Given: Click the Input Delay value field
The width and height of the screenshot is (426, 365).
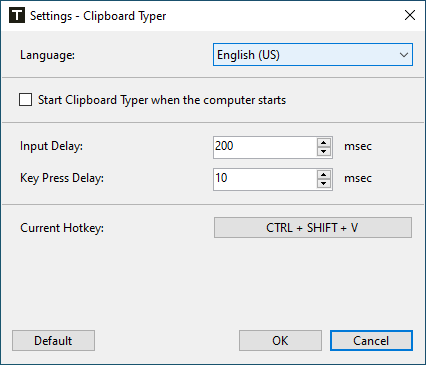Looking at the screenshot, I should click(265, 147).
